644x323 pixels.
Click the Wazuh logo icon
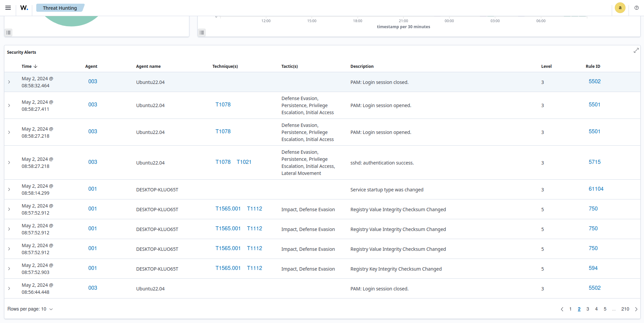click(x=24, y=8)
